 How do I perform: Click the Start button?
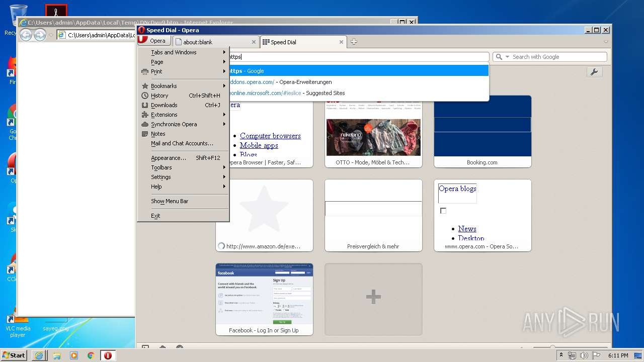tap(14, 355)
